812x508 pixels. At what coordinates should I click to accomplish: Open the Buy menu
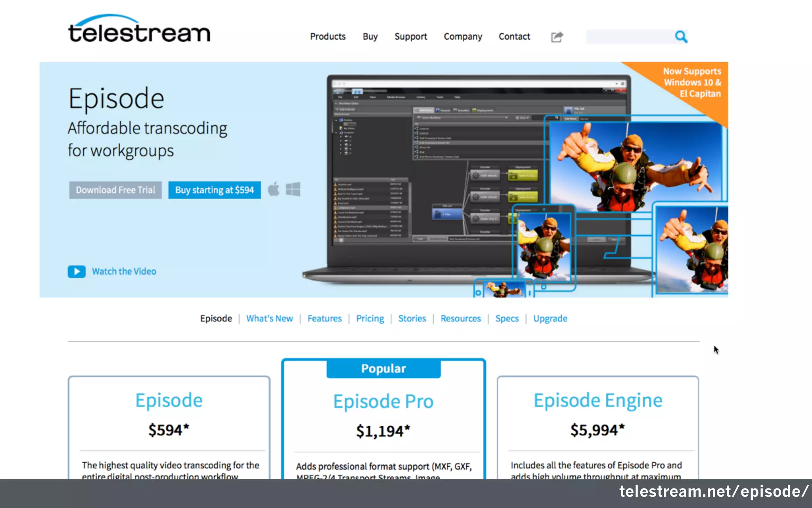[370, 37]
